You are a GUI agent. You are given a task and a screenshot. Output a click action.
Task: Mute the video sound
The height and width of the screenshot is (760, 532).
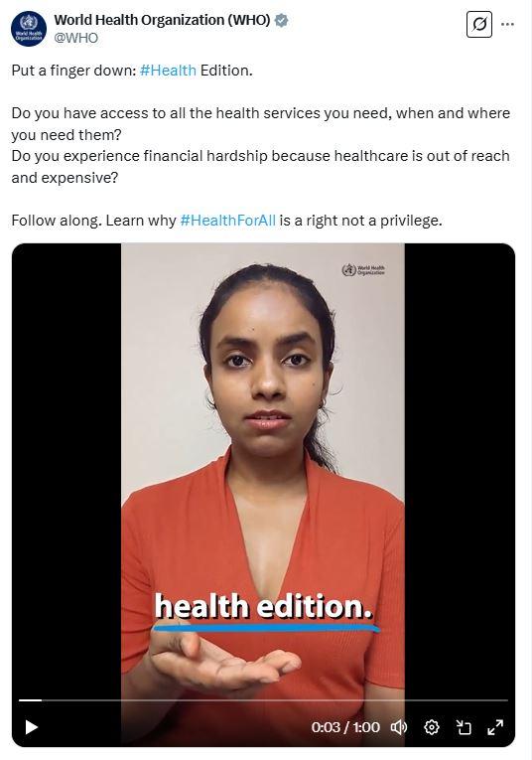pyautogui.click(x=399, y=727)
